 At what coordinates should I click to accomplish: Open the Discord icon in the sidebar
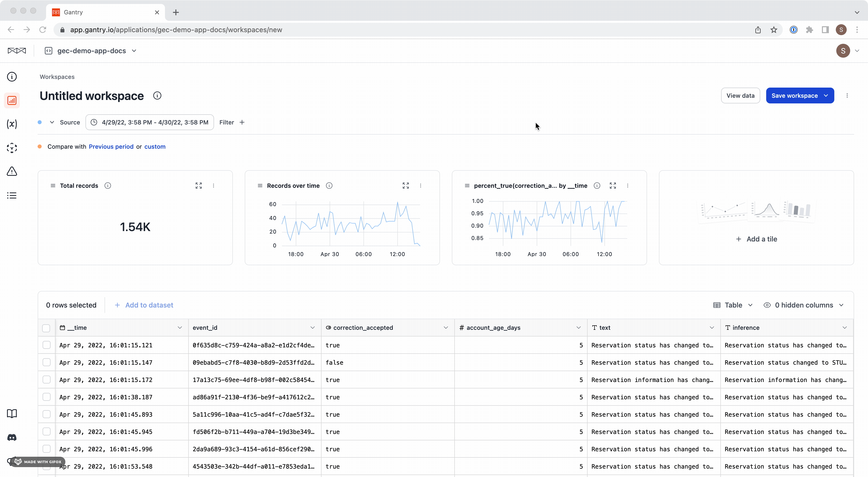[x=12, y=437]
